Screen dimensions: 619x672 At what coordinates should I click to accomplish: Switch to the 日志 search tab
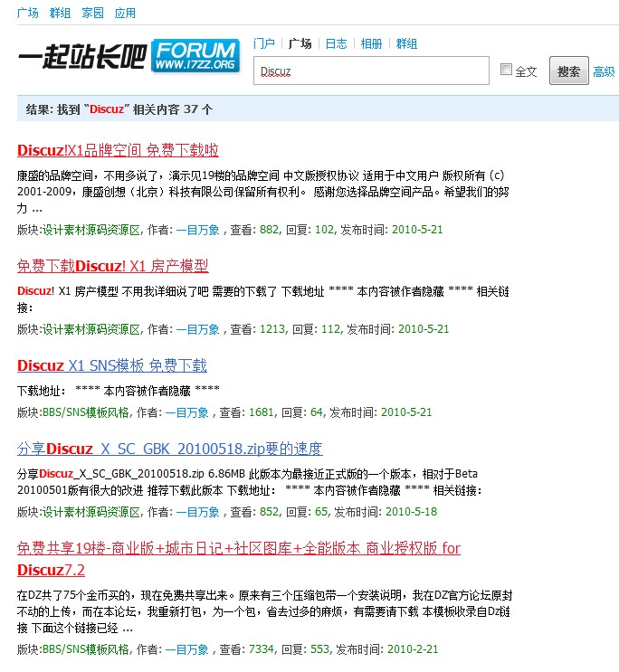point(336,43)
